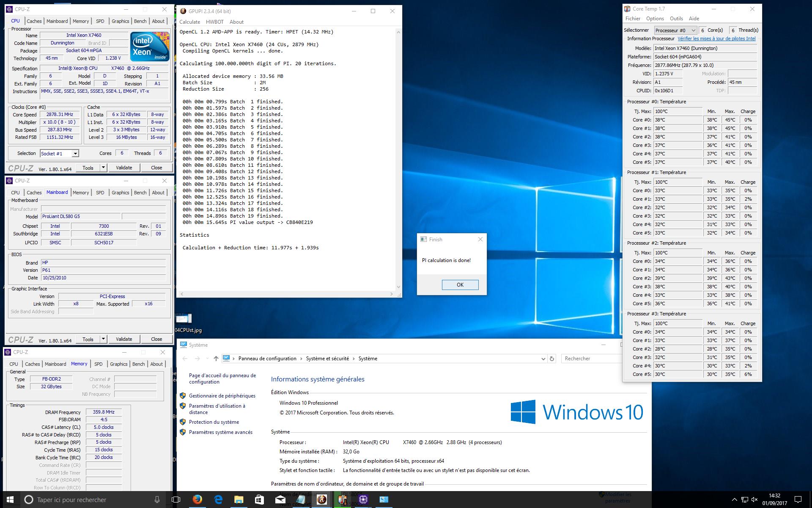Image resolution: width=812 pixels, height=508 pixels.
Task: Open the Outils menu in Core Temp
Action: [x=676, y=19]
